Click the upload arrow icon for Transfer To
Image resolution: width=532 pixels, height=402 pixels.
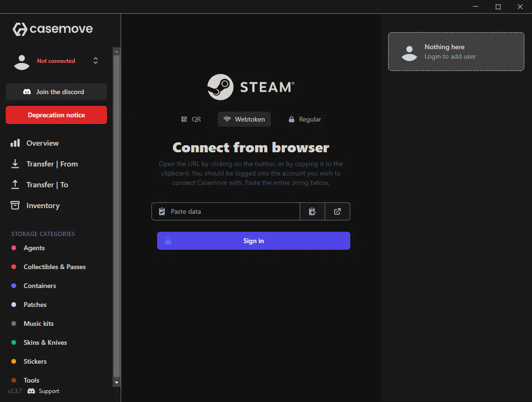coord(15,184)
